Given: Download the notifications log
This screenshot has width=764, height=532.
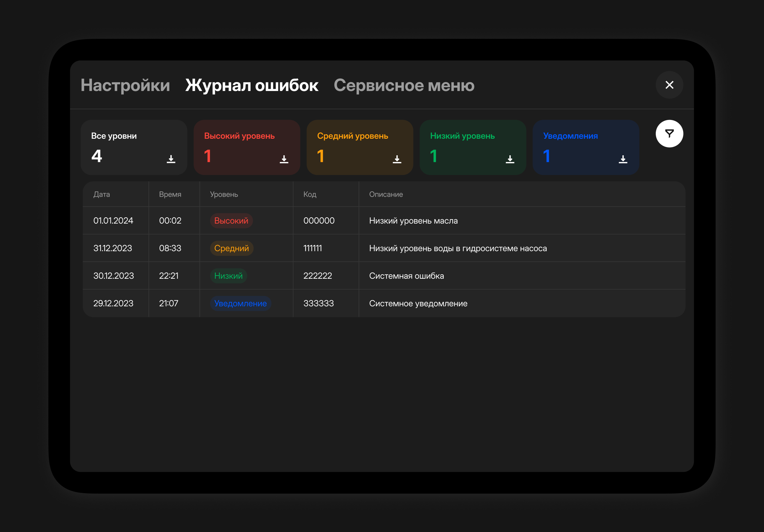Looking at the screenshot, I should point(623,159).
